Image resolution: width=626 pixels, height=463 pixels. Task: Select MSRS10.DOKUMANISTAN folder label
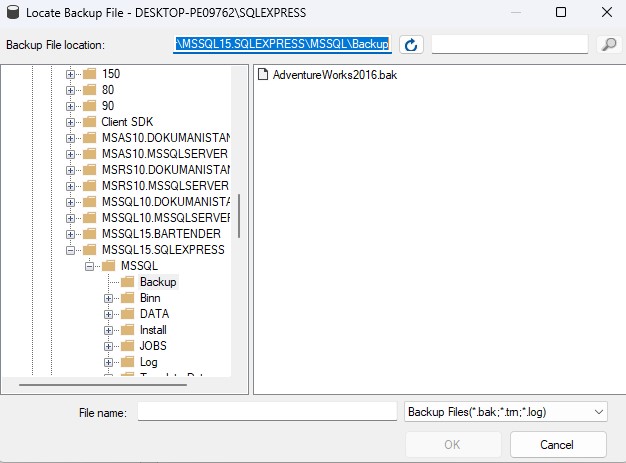coord(166,170)
